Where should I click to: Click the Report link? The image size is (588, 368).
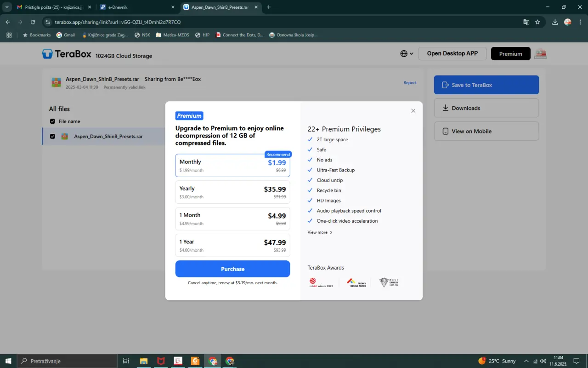pos(410,83)
